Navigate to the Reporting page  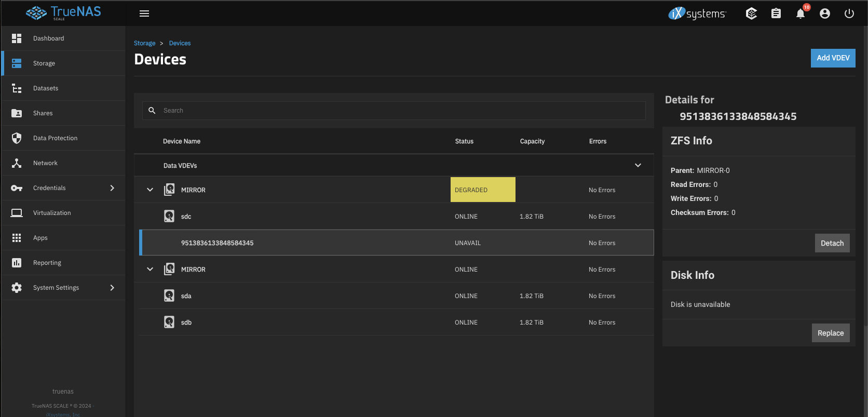point(47,263)
